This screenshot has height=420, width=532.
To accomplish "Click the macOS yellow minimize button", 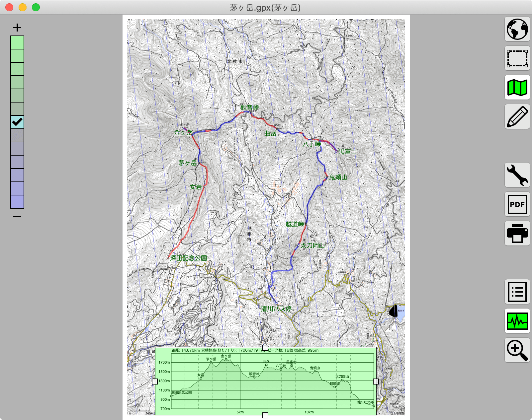I will coord(23,7).
